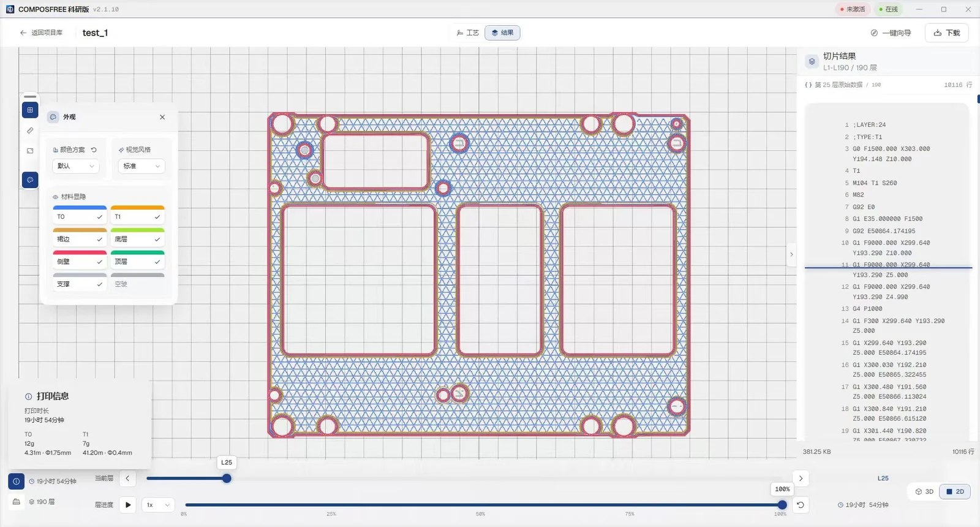Select the grid view tool in the side toolbar
980x527 pixels.
pyautogui.click(x=30, y=110)
